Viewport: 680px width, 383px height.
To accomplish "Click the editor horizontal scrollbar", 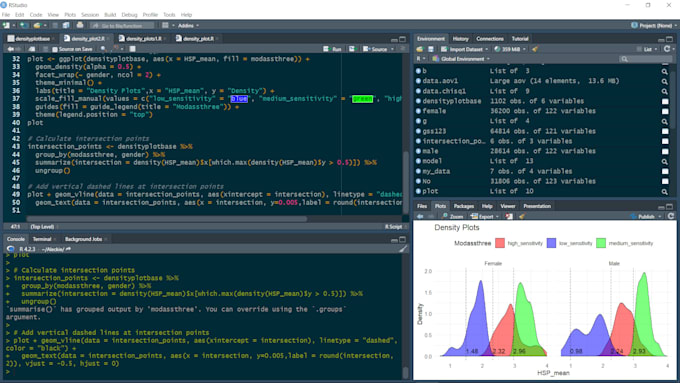I will (167, 219).
